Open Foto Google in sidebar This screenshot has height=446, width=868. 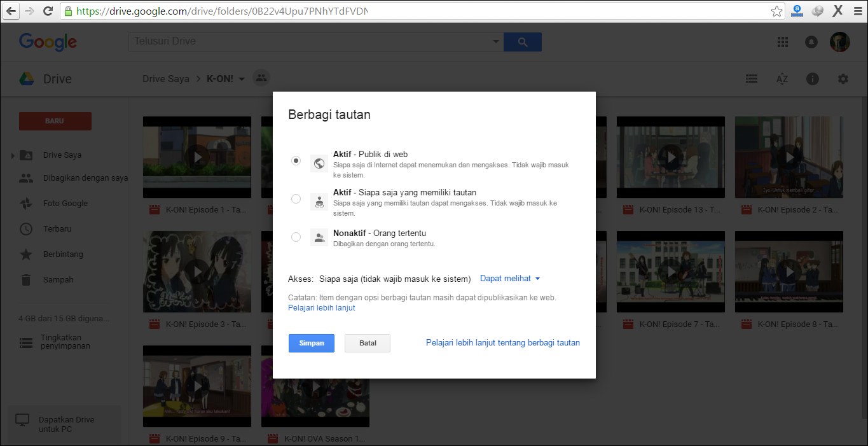click(65, 204)
